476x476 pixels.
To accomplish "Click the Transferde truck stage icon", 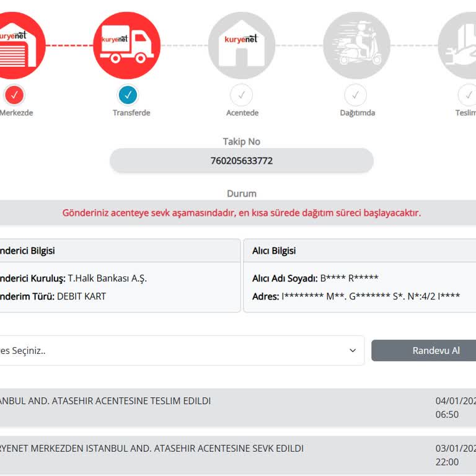I will tap(126, 45).
